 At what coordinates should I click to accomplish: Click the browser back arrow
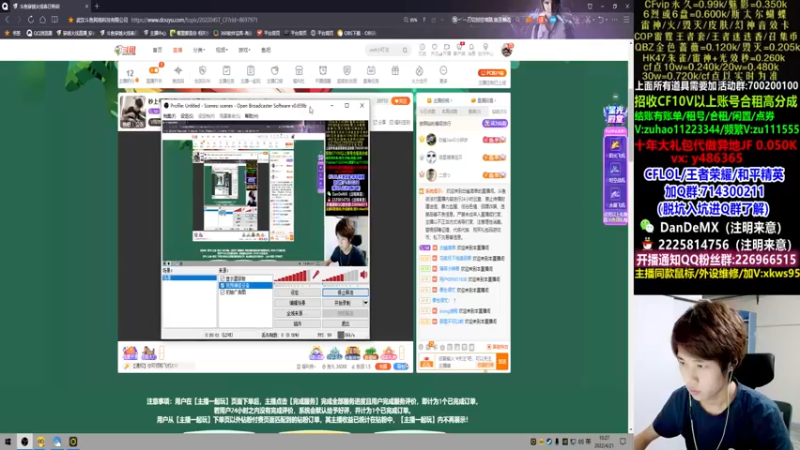point(7,20)
